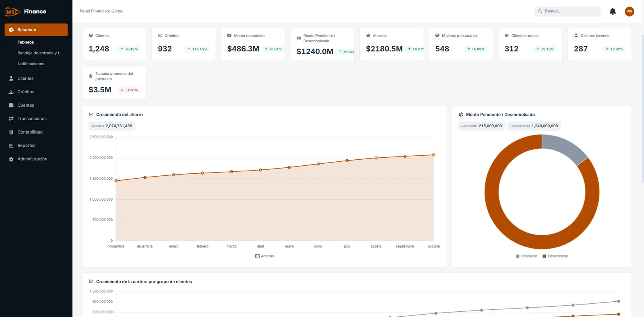Focus the Buscar search field

pos(568,11)
